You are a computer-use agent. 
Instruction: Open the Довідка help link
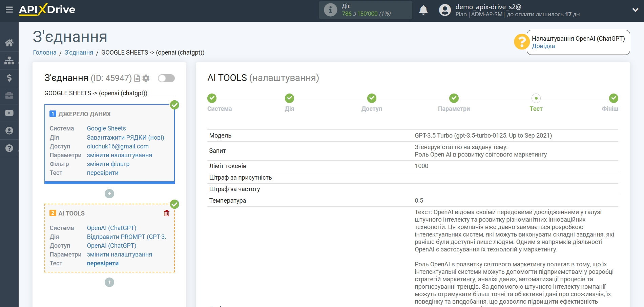click(x=543, y=46)
